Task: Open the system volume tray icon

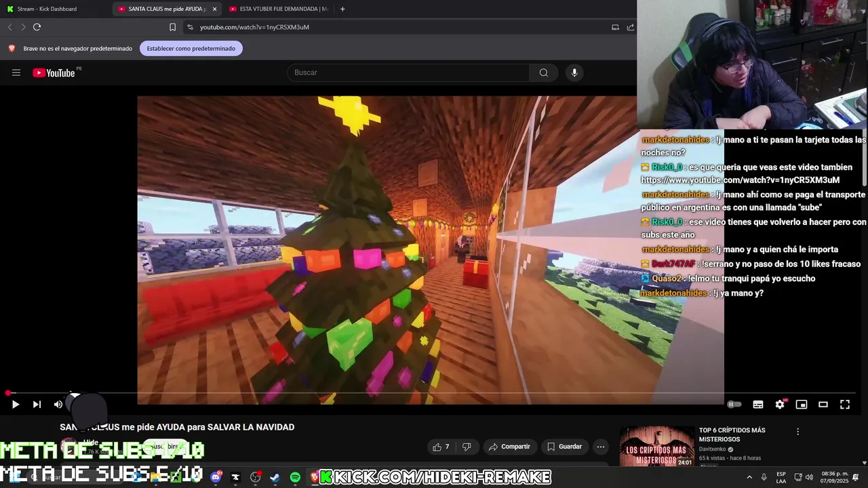Action: click(x=809, y=477)
